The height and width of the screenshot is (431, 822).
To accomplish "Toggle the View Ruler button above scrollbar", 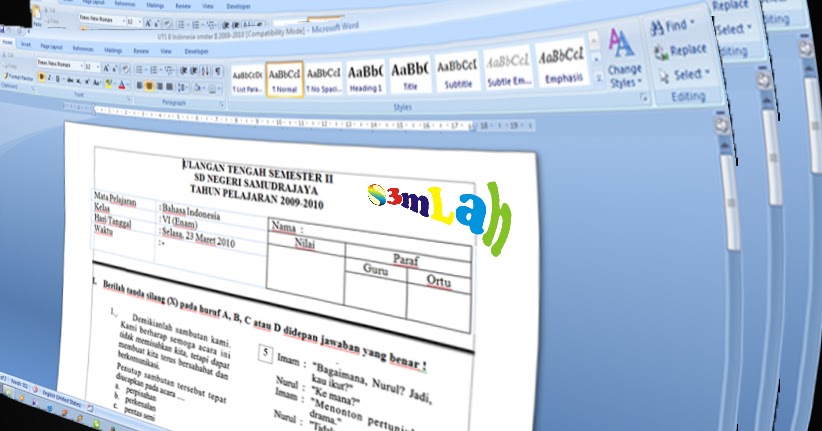I will tap(722, 125).
